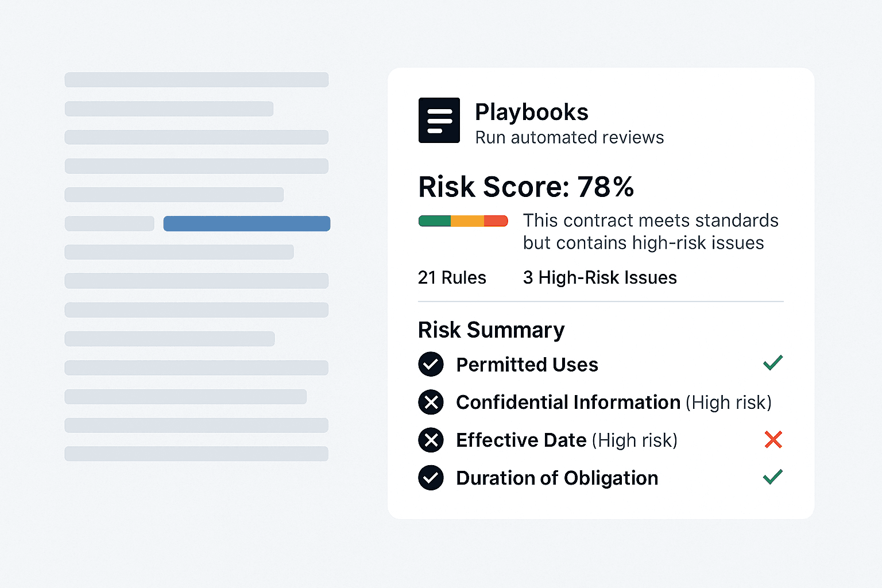Screen dimensions: 882x588
Task: Click the 3 High-Risk Issues count
Action: click(x=599, y=278)
